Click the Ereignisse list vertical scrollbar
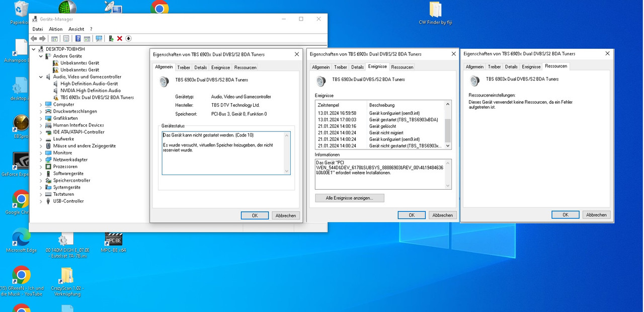 click(448, 125)
